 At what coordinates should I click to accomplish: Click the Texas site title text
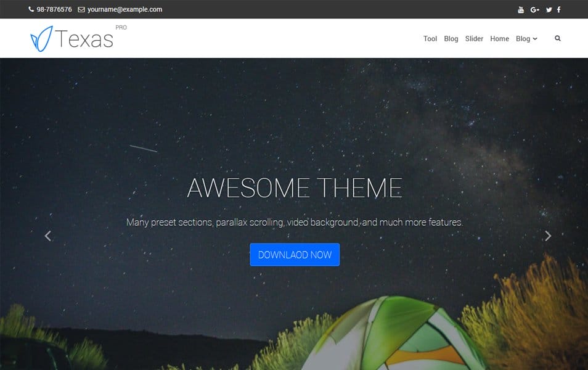pyautogui.click(x=84, y=39)
